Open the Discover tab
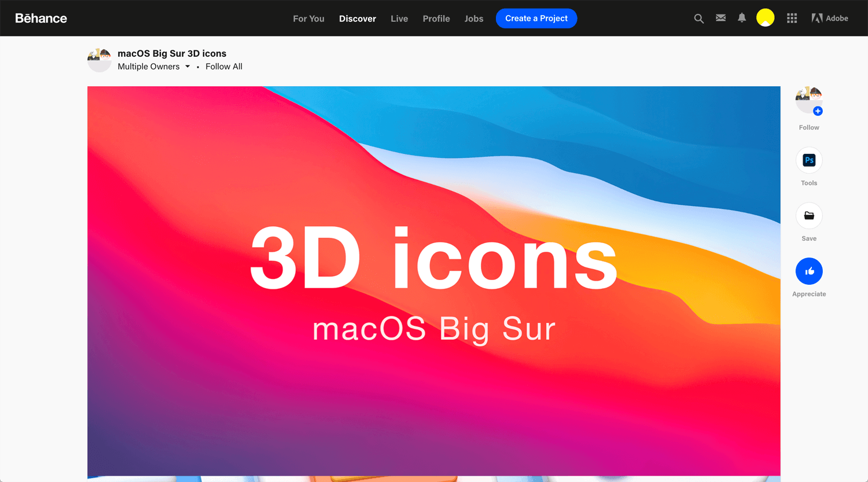 tap(358, 19)
